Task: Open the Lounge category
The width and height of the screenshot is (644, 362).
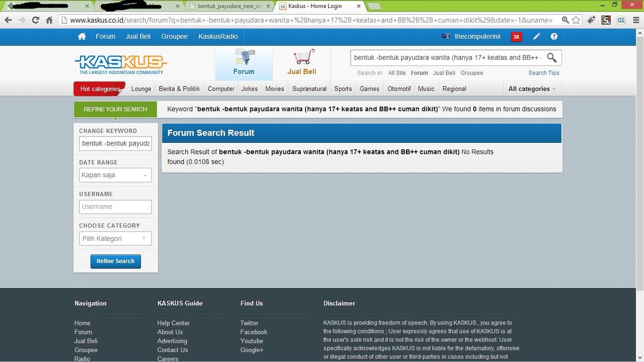Action: pyautogui.click(x=141, y=89)
